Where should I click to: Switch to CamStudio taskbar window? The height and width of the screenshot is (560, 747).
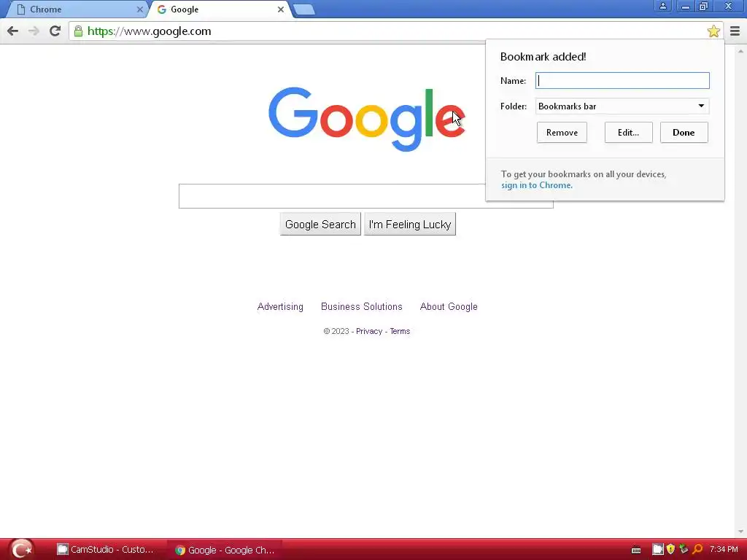[x=106, y=550]
